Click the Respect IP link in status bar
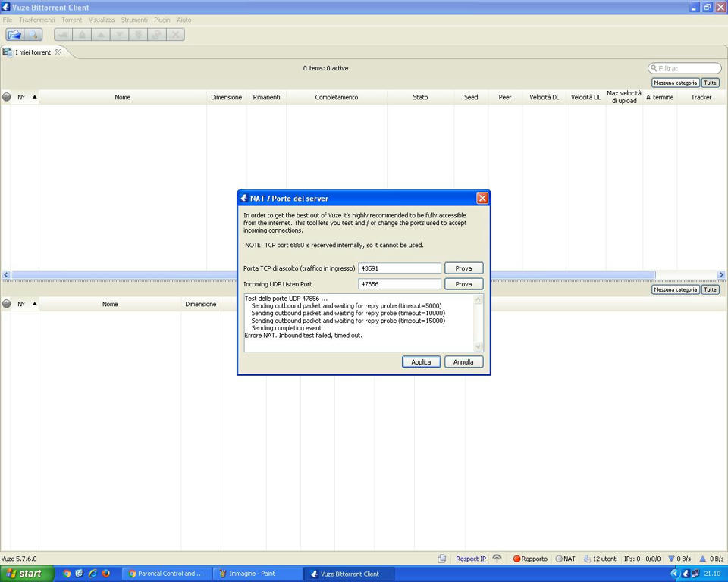 tap(470, 559)
